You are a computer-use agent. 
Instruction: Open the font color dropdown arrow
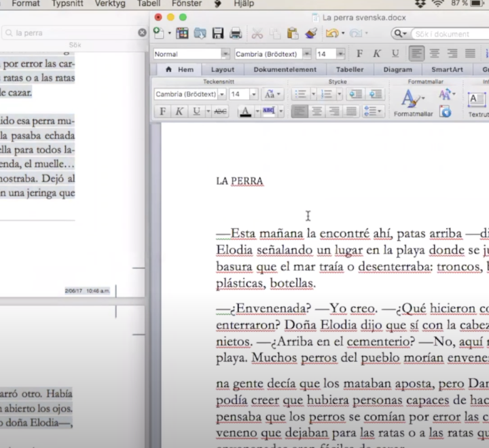coord(257,111)
